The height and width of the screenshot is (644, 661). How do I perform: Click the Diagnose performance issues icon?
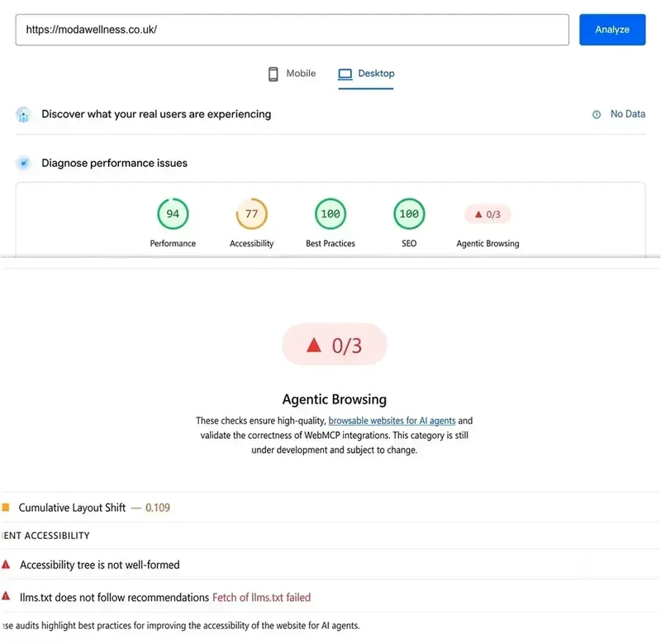tap(24, 163)
